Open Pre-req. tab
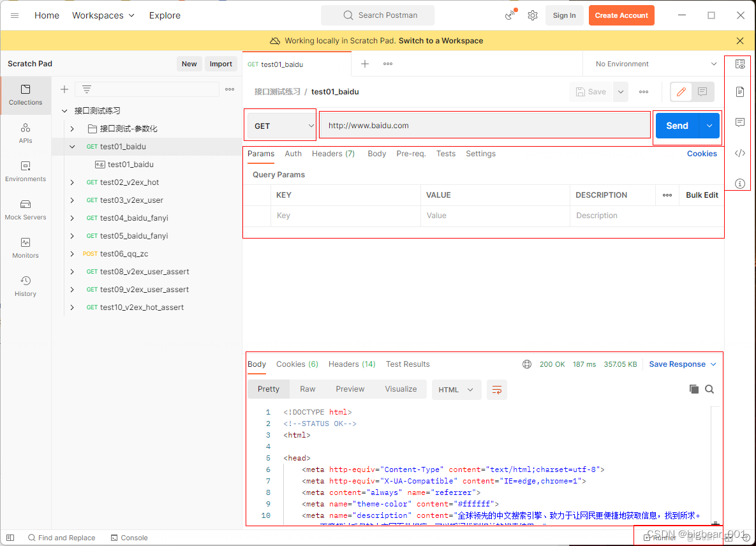 click(411, 154)
